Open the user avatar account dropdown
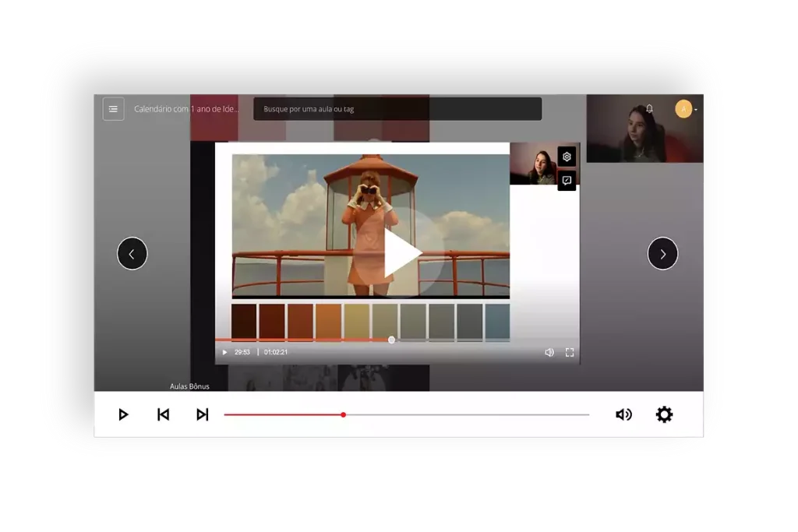The height and width of the screenshot is (532, 798). pos(686,109)
